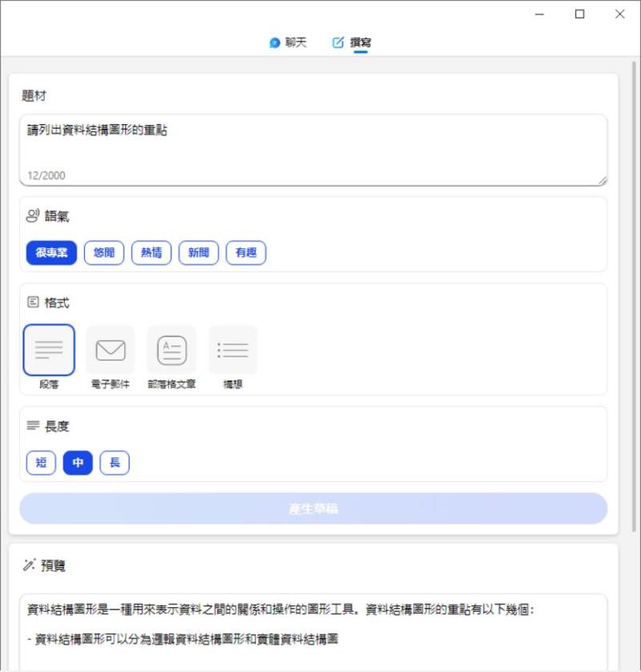Click the preview bullet line 資料結構圖形可以分為
Screen dimensions: 641x672
tap(183, 639)
